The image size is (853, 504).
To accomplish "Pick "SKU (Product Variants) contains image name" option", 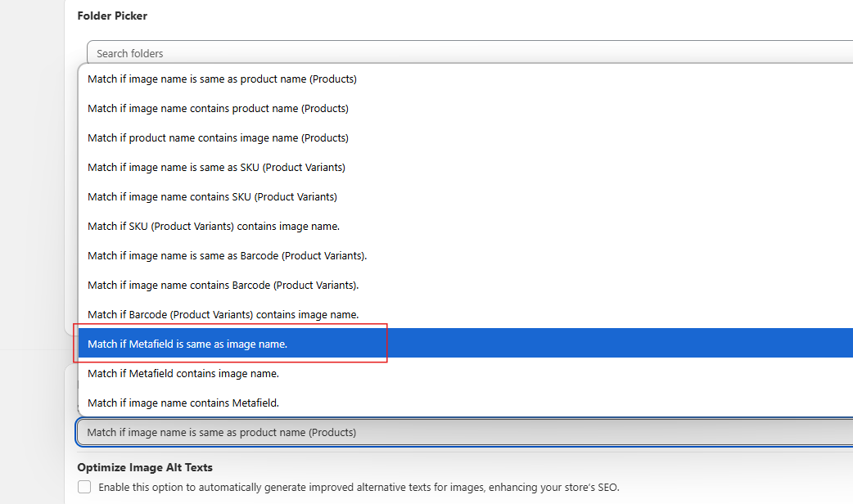I will click(213, 227).
